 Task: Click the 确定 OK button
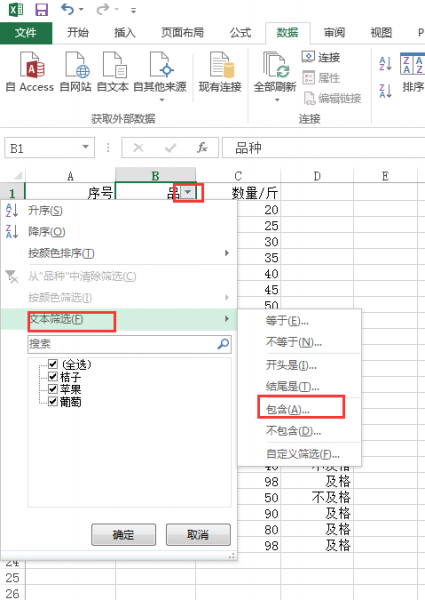pos(124,535)
